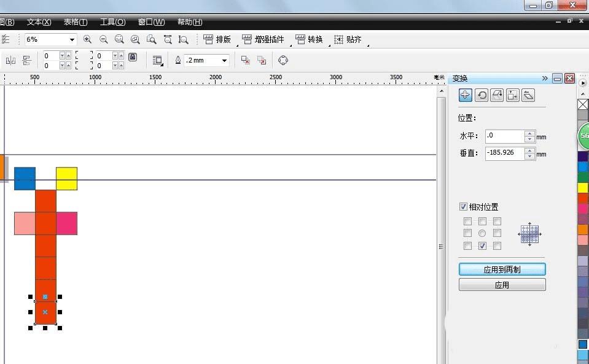The height and width of the screenshot is (364, 589).
Task: Click the send to back icon
Action: pyautogui.click(x=262, y=60)
